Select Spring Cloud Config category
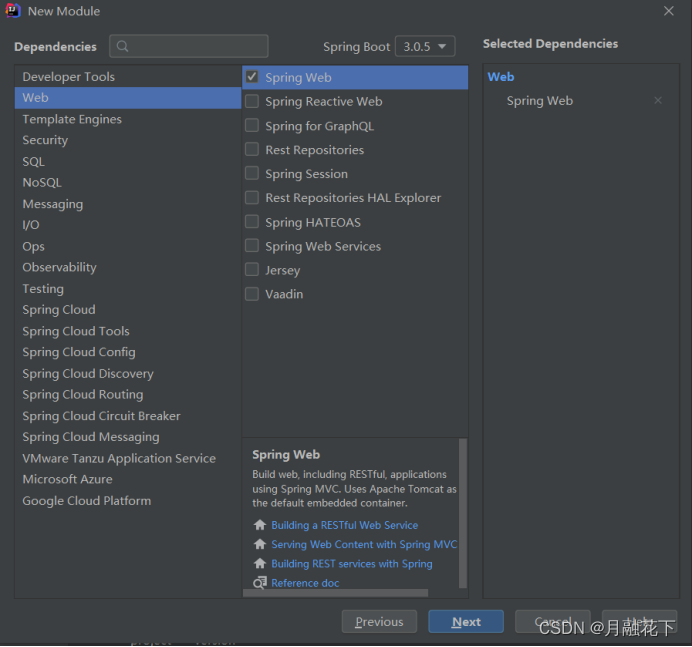The height and width of the screenshot is (647, 692). point(128,352)
